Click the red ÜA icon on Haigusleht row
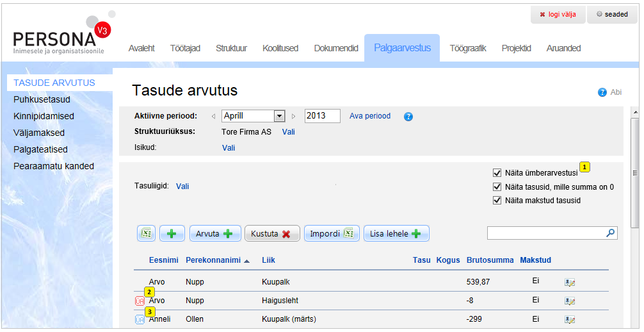The width and height of the screenshot is (644, 332). [x=140, y=301]
